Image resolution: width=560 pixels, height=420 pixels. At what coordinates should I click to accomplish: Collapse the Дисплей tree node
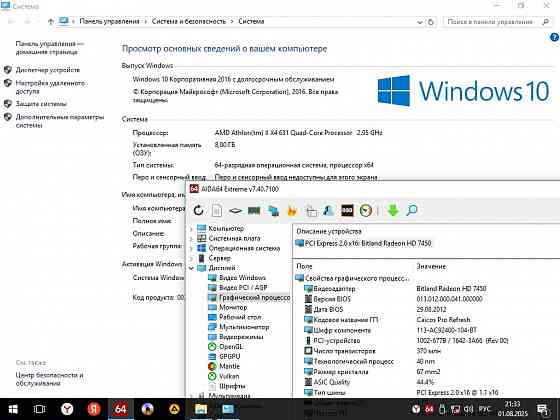pyautogui.click(x=191, y=268)
